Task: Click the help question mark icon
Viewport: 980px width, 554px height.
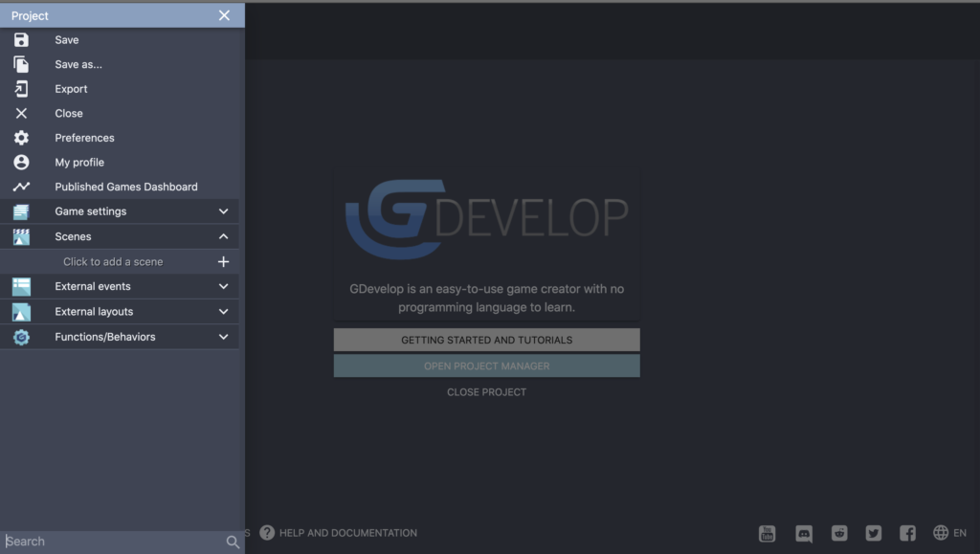Action: pyautogui.click(x=267, y=533)
